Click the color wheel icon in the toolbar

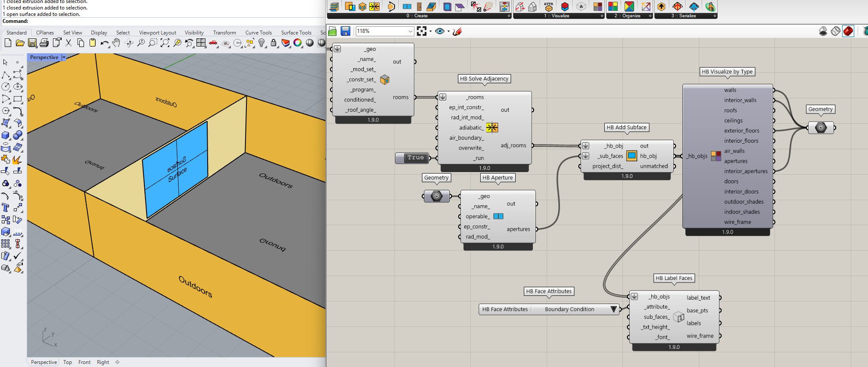pyautogui.click(x=298, y=43)
